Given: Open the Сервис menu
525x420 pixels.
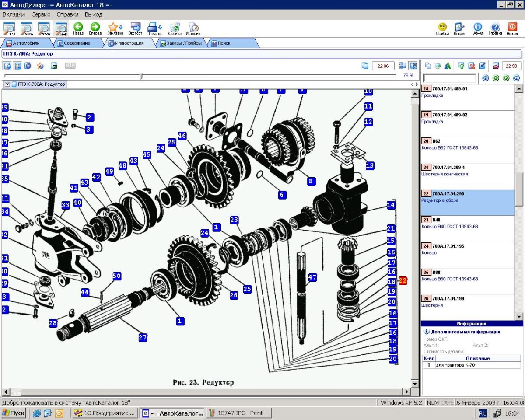Looking at the screenshot, I should 41,14.
